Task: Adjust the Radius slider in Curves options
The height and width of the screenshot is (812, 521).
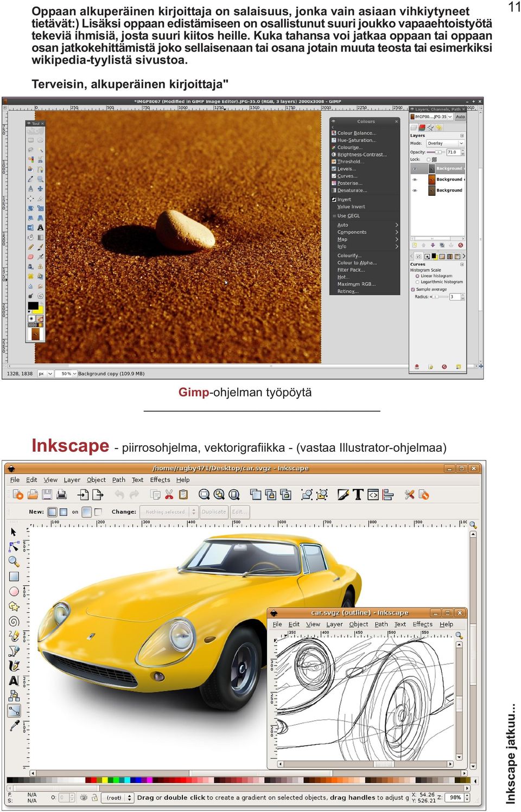Action: click(x=439, y=297)
